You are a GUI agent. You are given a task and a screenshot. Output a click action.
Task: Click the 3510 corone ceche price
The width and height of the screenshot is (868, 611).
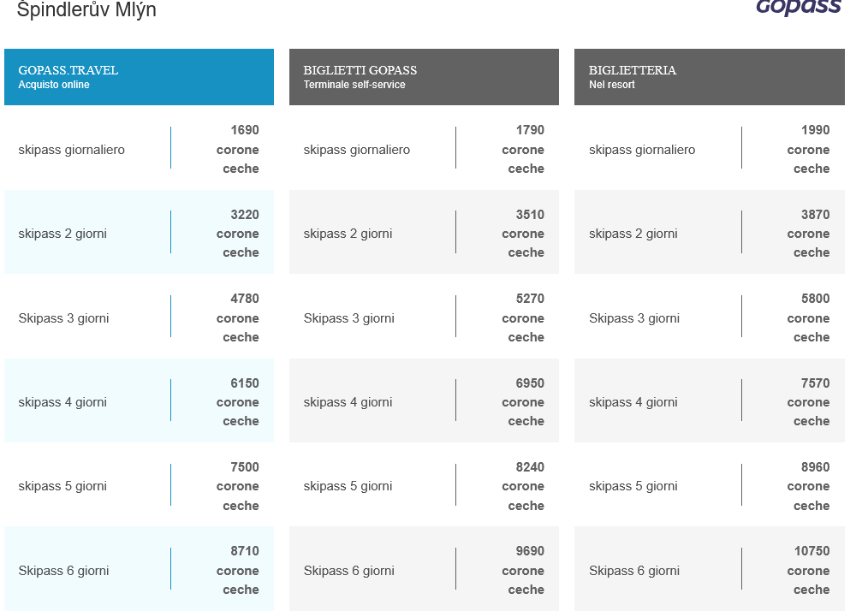523,234
